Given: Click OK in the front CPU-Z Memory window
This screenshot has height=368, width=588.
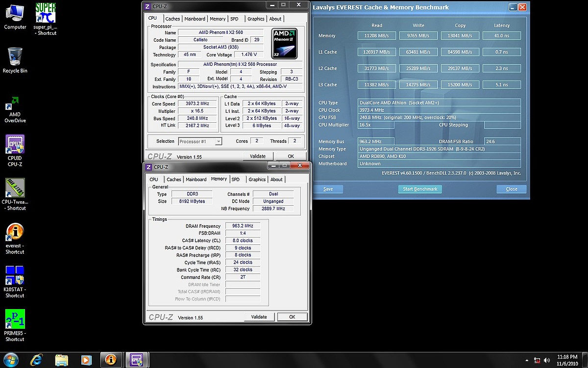Looking at the screenshot, I should pyautogui.click(x=292, y=317).
